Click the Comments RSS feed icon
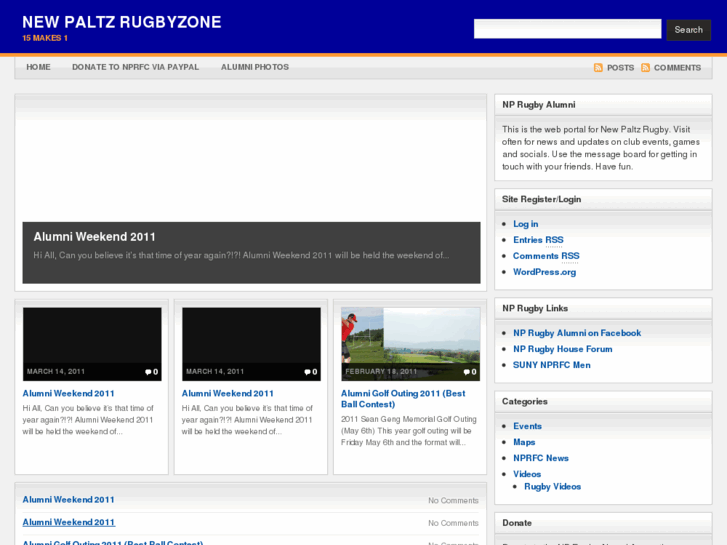This screenshot has height=545, width=727. point(645,68)
